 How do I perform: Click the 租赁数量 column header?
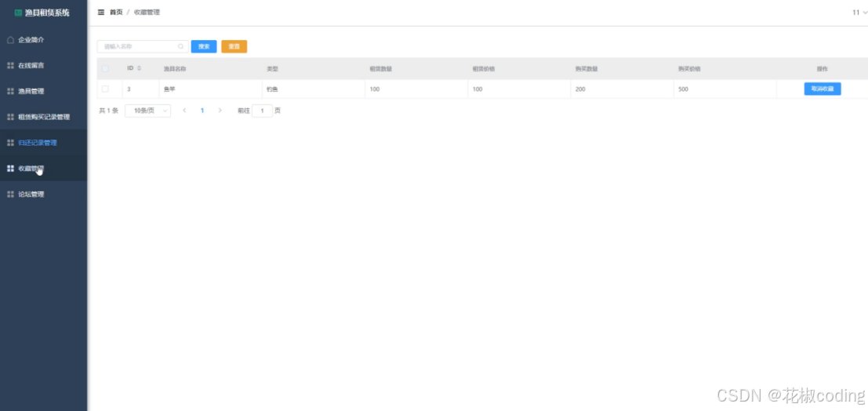[x=381, y=69]
